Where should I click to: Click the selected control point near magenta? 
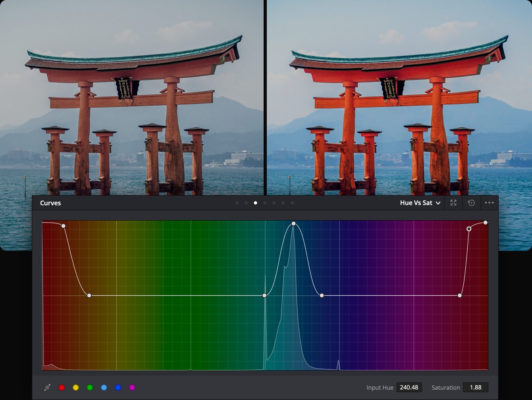click(469, 229)
